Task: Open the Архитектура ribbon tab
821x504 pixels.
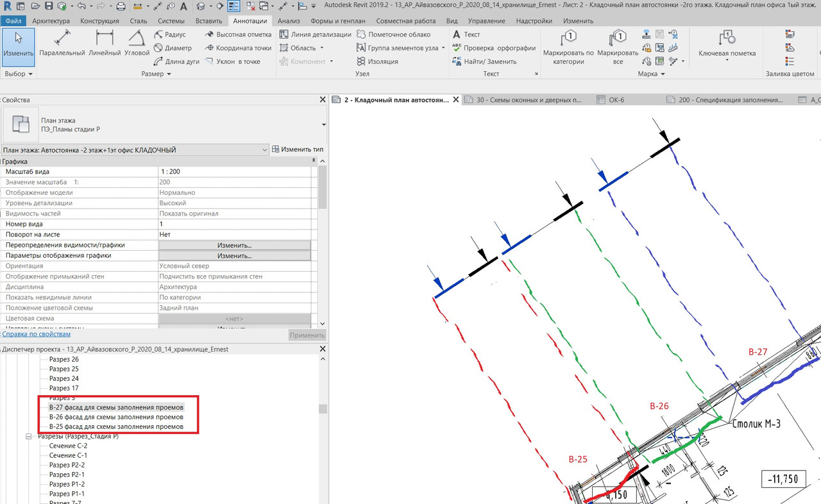Action: 51,21
